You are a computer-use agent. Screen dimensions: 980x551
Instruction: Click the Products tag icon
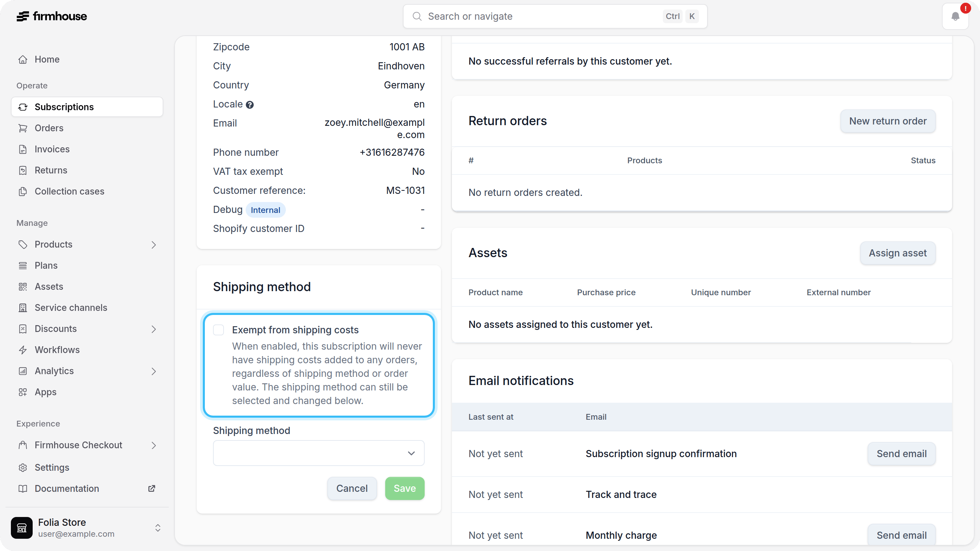23,245
